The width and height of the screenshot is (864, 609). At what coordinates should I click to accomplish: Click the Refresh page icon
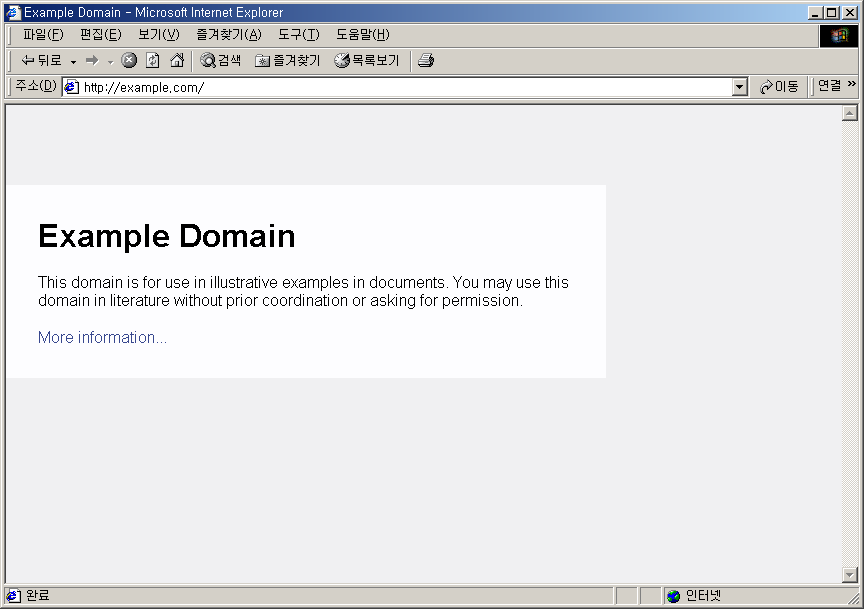153,60
